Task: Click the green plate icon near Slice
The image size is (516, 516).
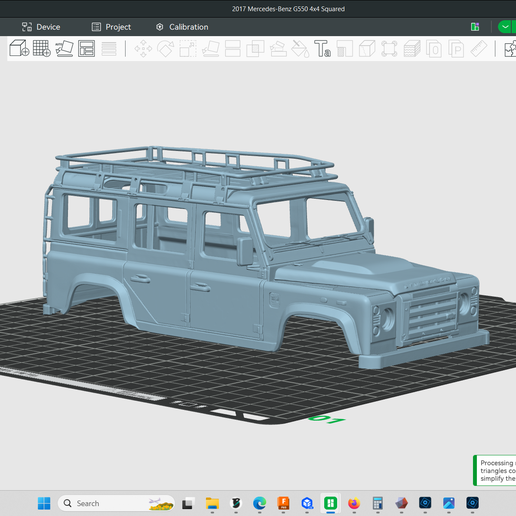Action: pos(475,27)
